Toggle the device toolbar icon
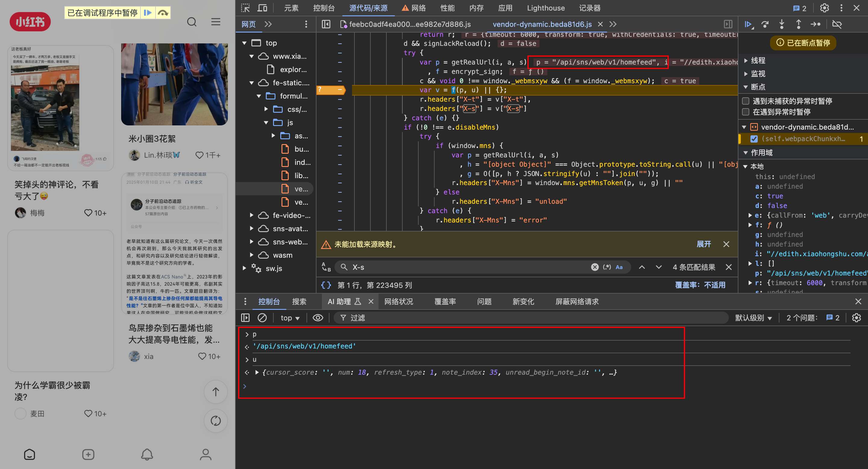This screenshot has width=868, height=469. pos(262,8)
